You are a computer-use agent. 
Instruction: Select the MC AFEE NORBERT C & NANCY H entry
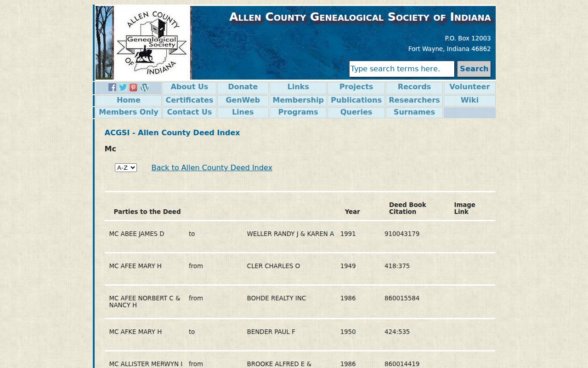click(145, 301)
